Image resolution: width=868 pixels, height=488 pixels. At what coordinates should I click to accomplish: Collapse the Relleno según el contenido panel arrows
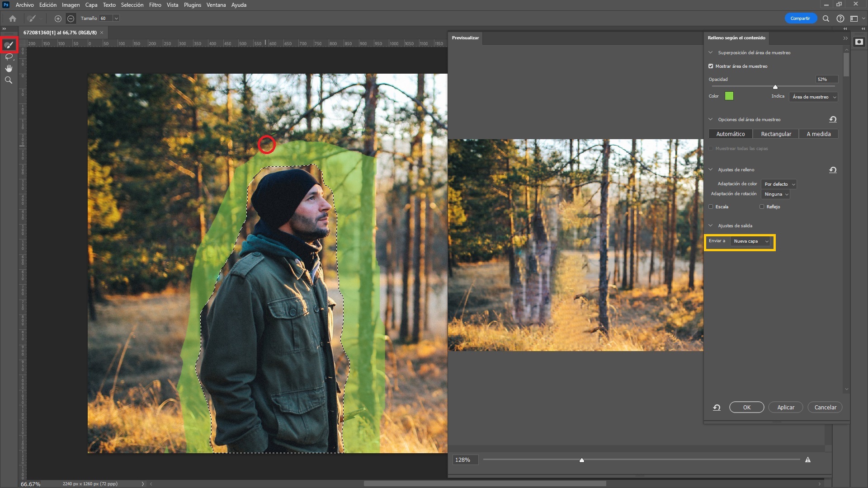click(x=845, y=38)
